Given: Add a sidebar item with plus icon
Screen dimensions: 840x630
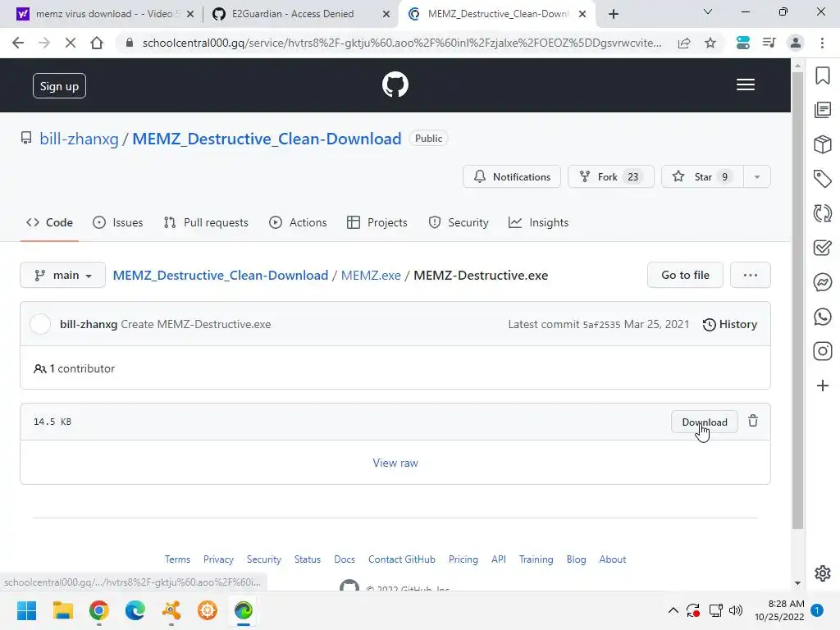Looking at the screenshot, I should (x=823, y=386).
